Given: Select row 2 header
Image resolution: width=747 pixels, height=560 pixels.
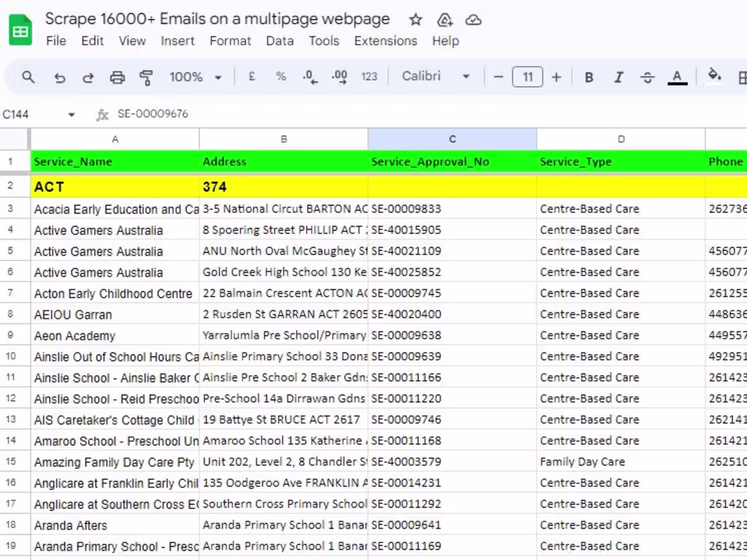Looking at the screenshot, I should 10,186.
